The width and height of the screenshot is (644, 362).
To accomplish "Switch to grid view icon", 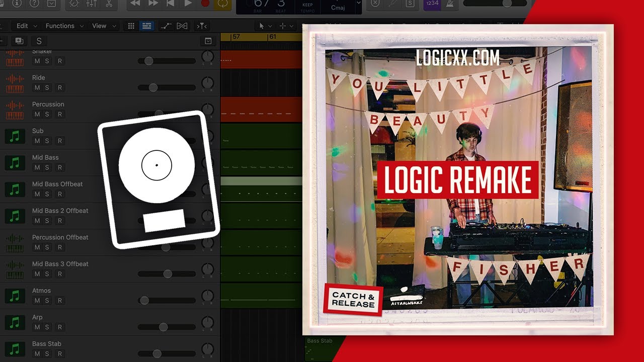I will pyautogui.click(x=131, y=26).
